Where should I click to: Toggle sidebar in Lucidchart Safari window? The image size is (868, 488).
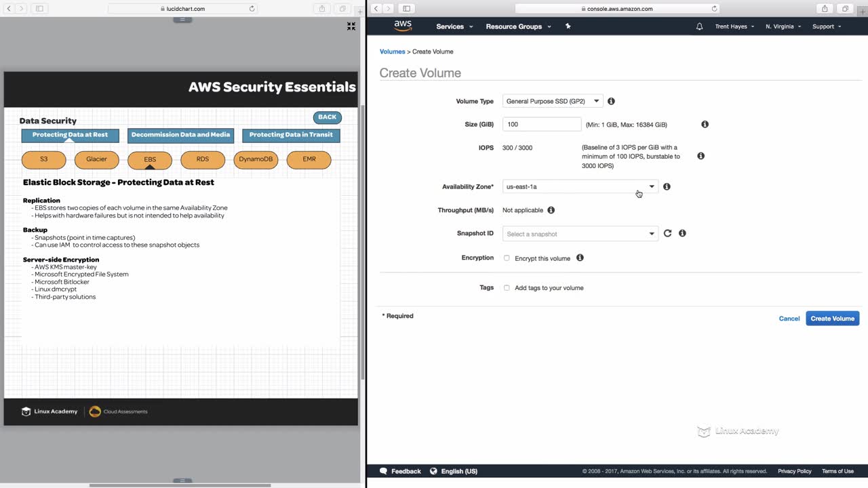pyautogui.click(x=39, y=9)
